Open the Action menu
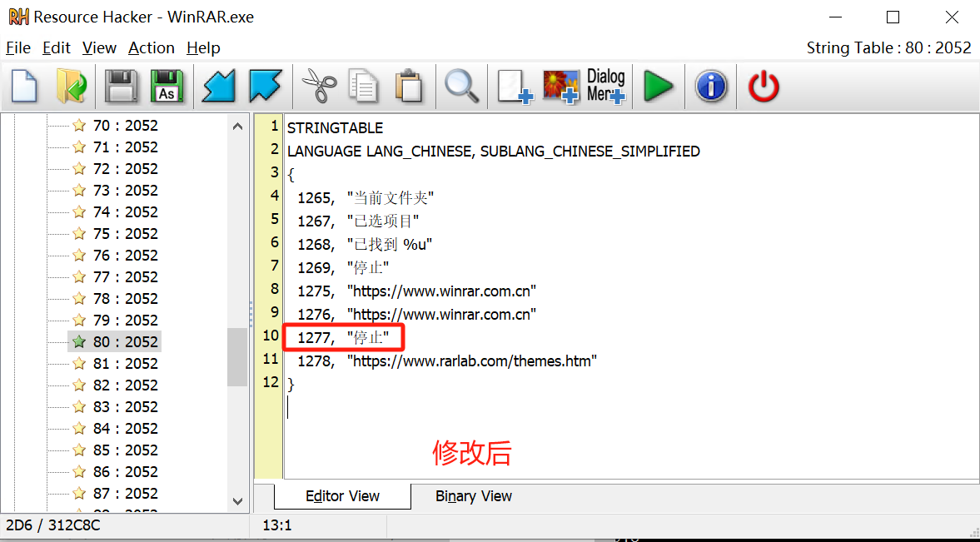The height and width of the screenshot is (542, 980). point(152,48)
